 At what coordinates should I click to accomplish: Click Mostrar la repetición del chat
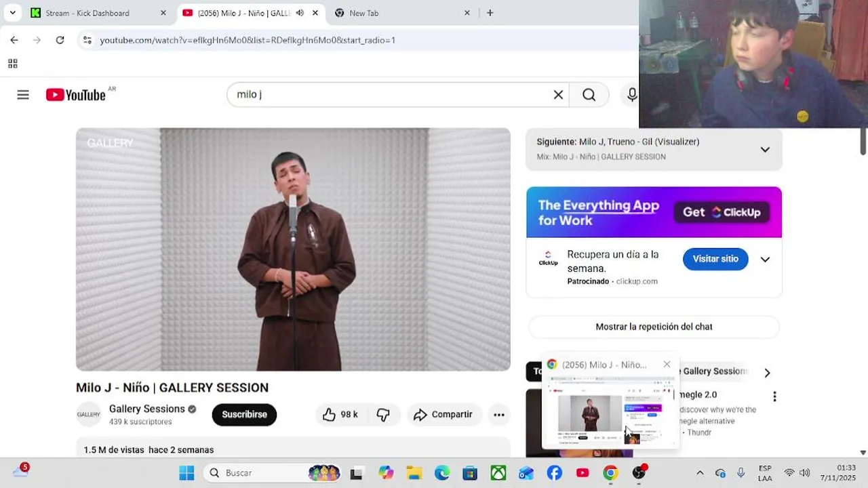click(x=654, y=327)
